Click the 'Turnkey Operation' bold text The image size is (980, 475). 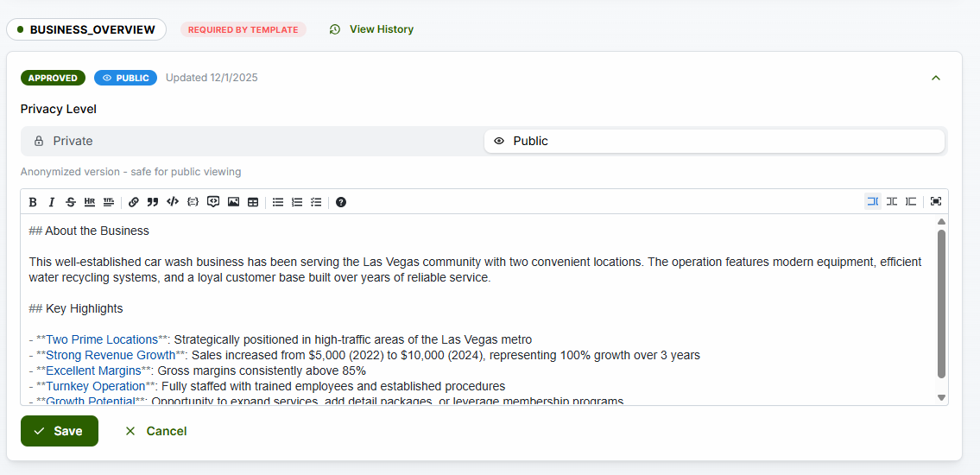(x=96, y=386)
